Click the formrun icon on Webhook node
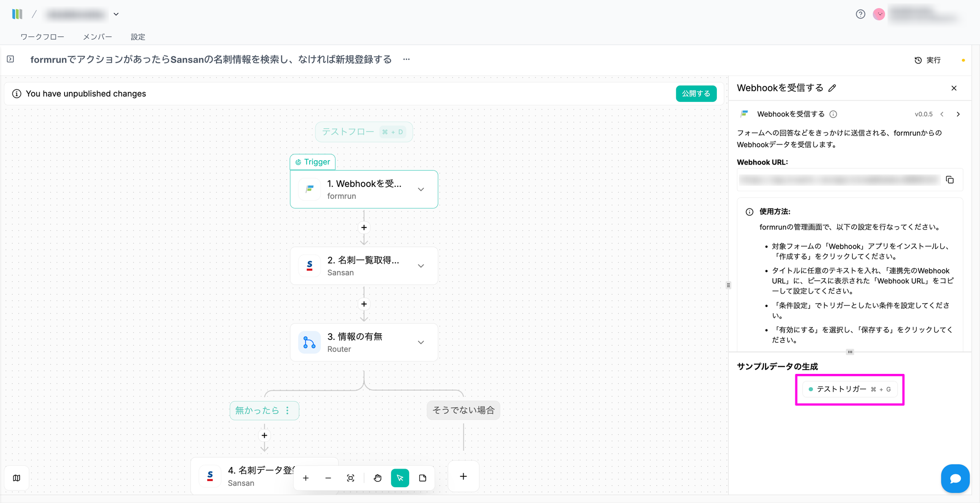The image size is (980, 503). tap(310, 189)
